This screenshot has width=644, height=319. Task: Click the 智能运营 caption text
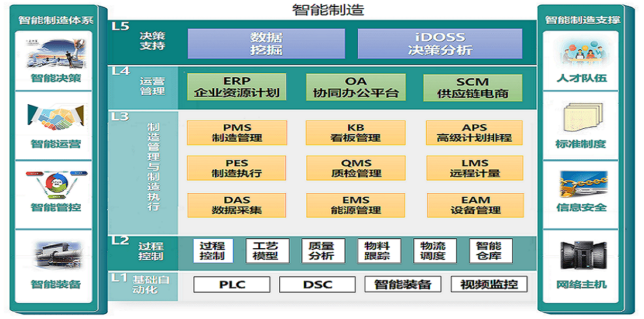click(56, 144)
